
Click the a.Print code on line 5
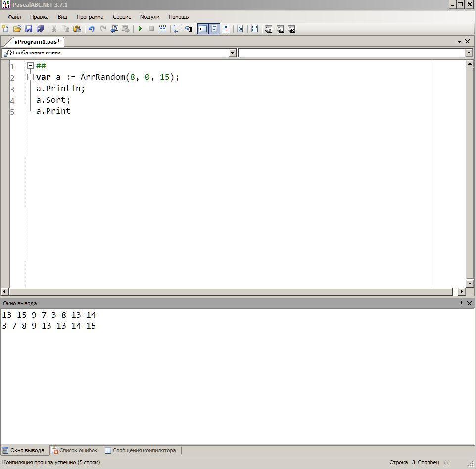pyautogui.click(x=53, y=111)
